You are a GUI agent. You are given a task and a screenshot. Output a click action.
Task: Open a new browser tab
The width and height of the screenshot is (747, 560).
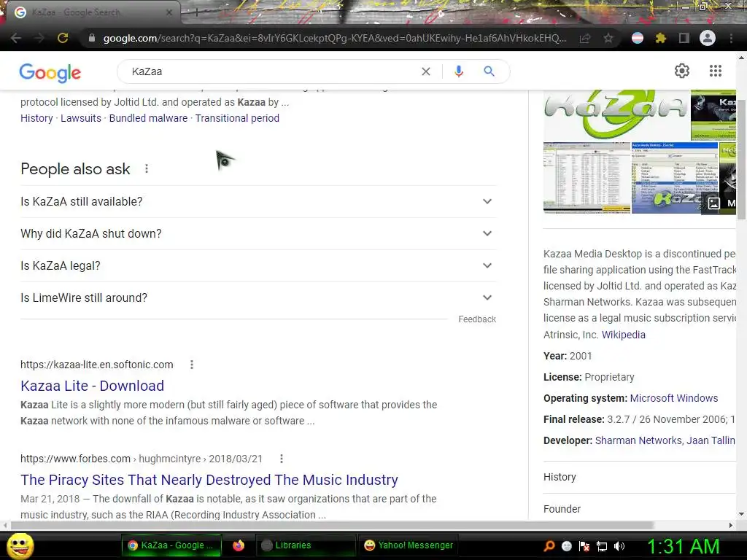point(196,13)
